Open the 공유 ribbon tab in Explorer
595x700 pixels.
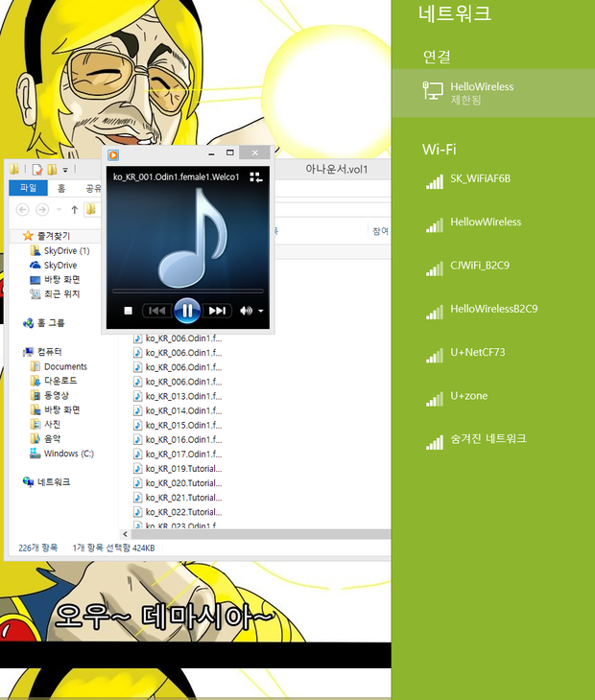tap(93, 188)
